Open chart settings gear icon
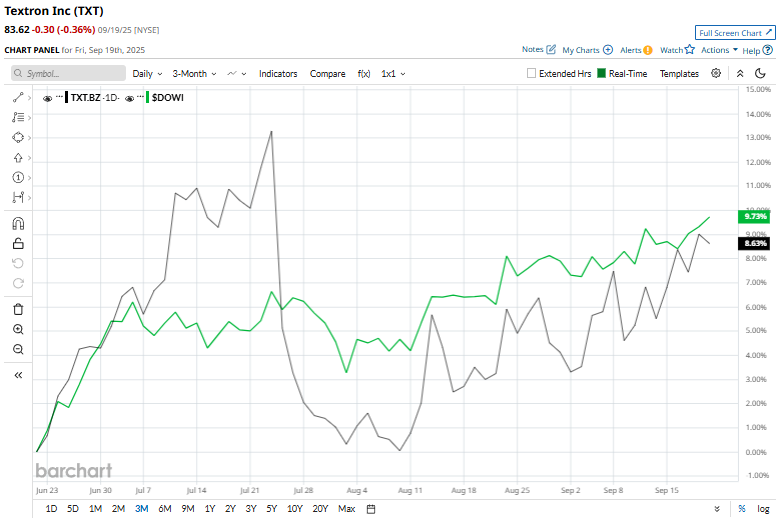777x525 pixels. point(716,73)
